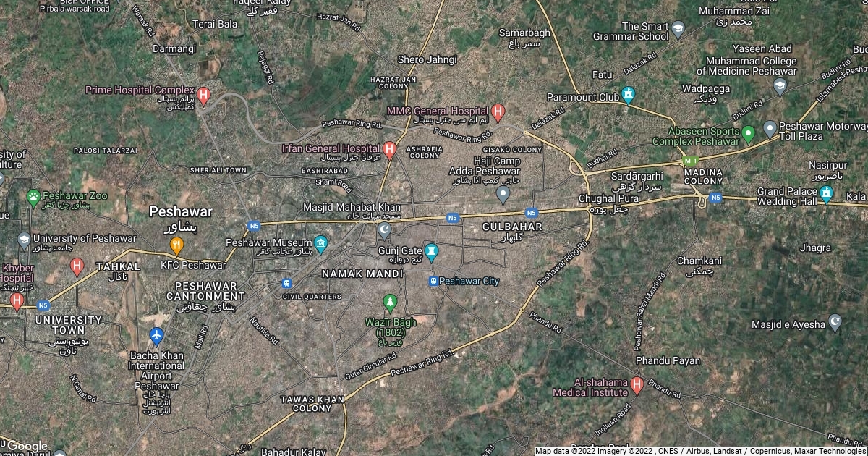Select The Smart Grammar School marker
868x456 pixels.
click(678, 30)
